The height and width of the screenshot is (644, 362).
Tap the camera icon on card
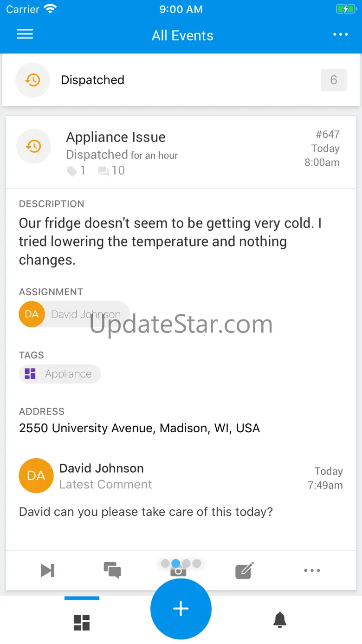point(178,571)
